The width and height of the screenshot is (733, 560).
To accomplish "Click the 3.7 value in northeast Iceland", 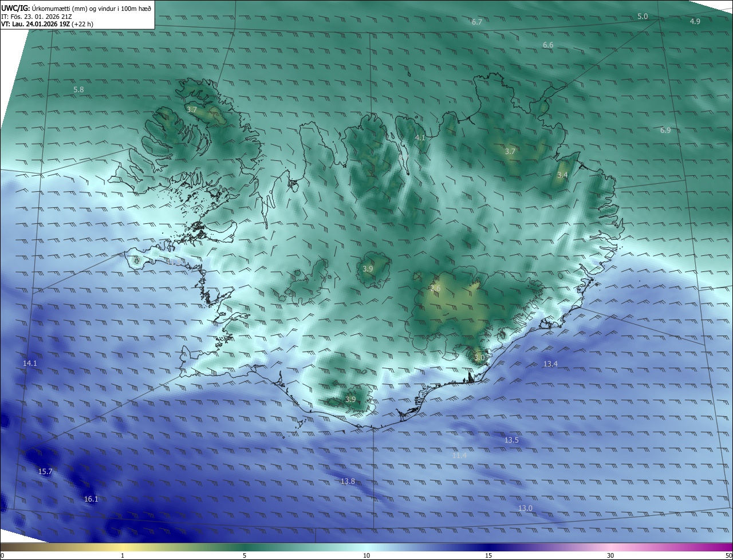I will tap(510, 152).
